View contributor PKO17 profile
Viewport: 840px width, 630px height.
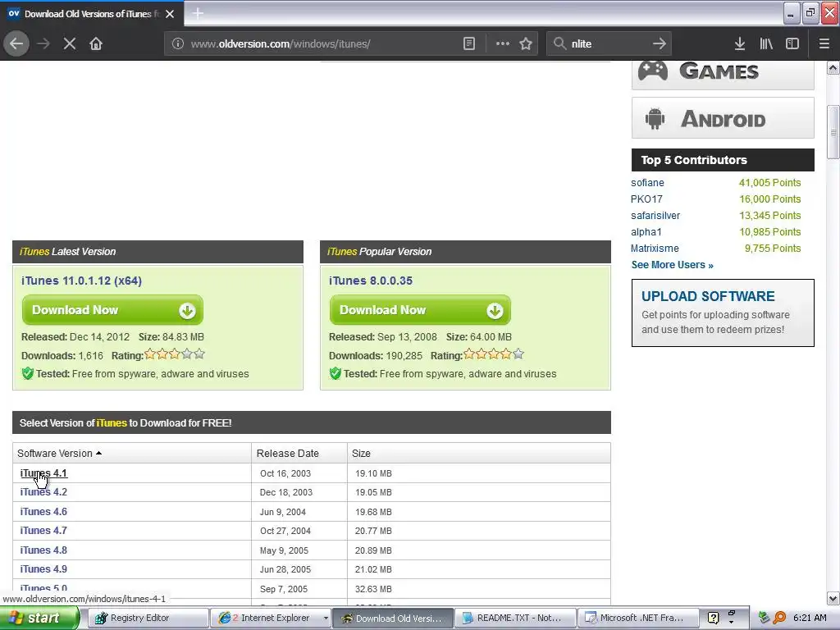pos(646,199)
